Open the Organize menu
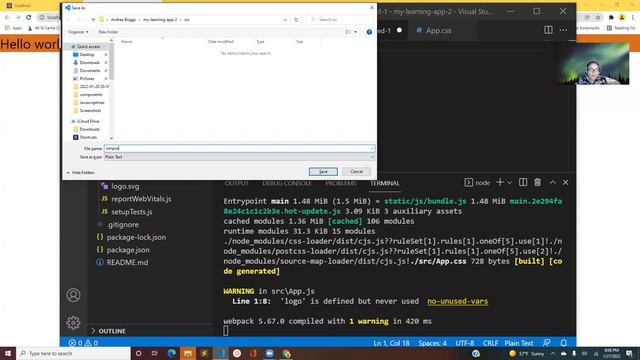The image size is (640, 360). tap(78, 32)
